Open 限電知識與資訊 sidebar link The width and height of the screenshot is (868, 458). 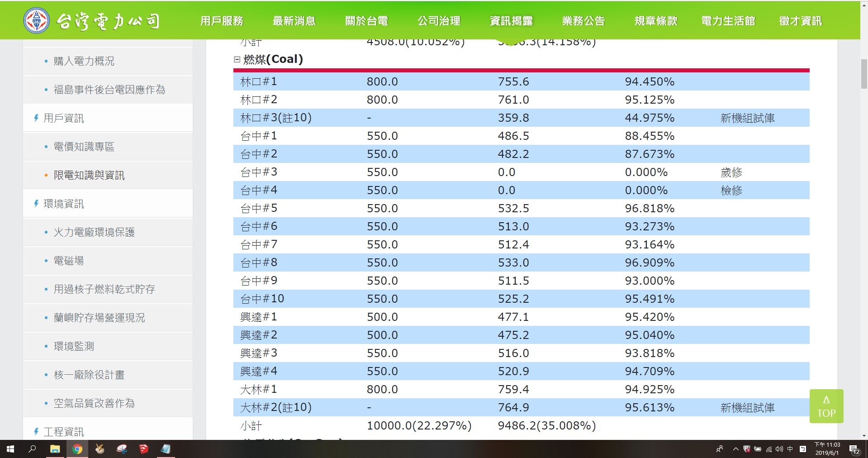coord(89,175)
